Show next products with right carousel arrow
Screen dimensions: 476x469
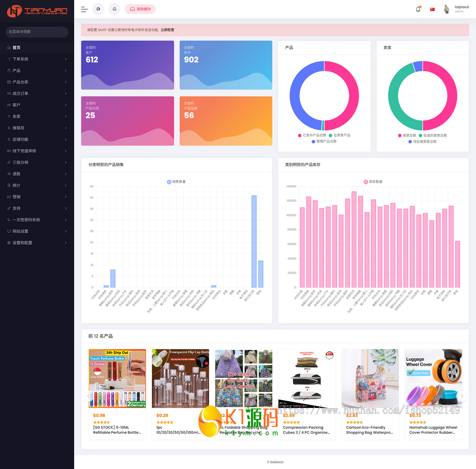tap(462, 396)
